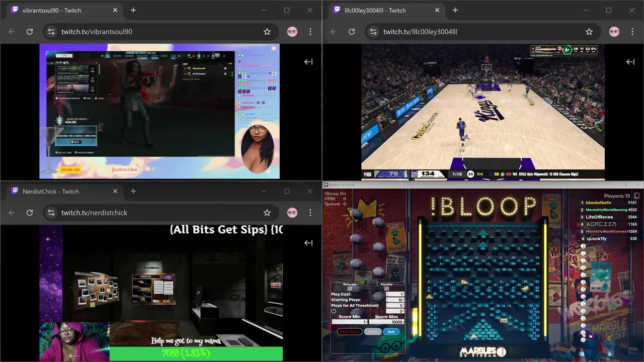Image resolution: width=644 pixels, height=362 pixels.
Task: Select quack1fy on the leaderboard
Action: [x=596, y=238]
